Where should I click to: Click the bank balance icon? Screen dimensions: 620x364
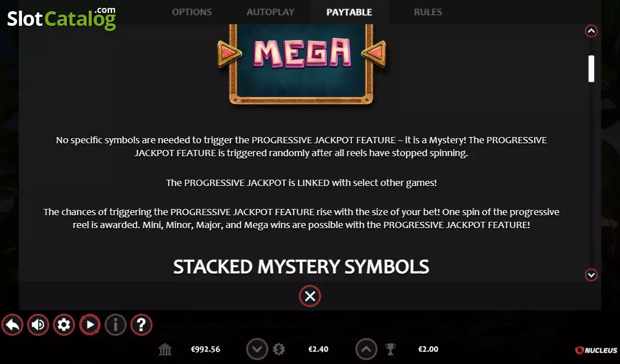click(165, 349)
